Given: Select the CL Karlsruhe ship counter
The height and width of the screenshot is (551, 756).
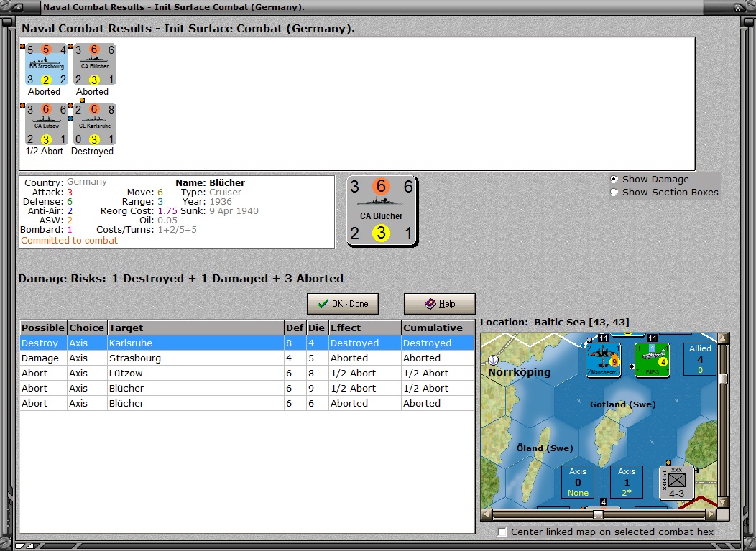Looking at the screenshot, I should click(95, 124).
